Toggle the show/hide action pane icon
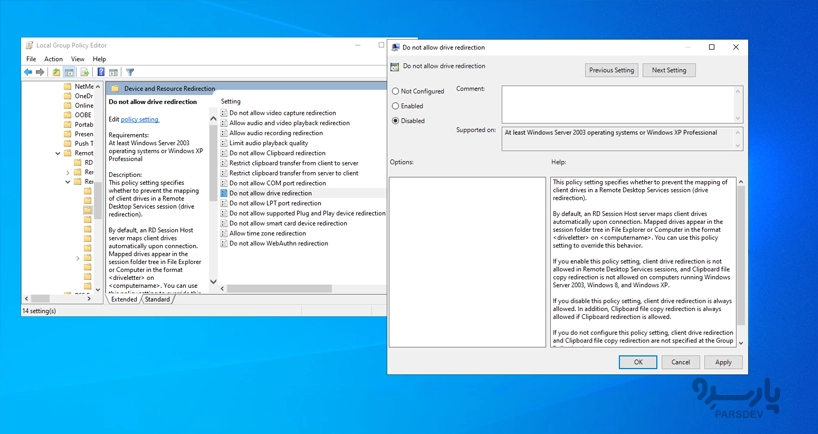The height and width of the screenshot is (434, 818). pos(113,72)
